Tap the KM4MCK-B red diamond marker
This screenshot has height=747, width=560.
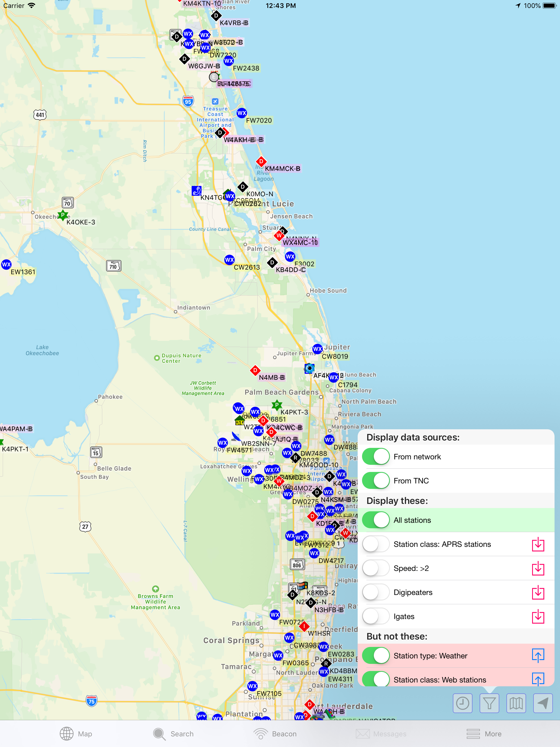coord(261,162)
